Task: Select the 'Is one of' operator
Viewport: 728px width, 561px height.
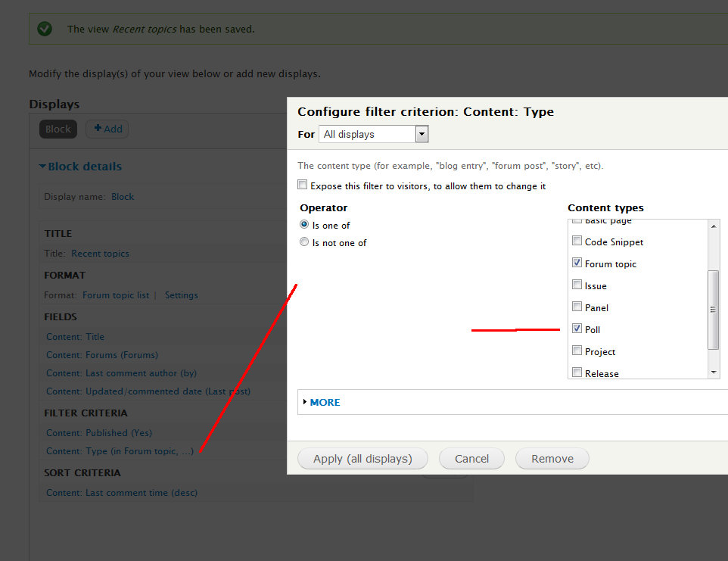Action: [304, 225]
